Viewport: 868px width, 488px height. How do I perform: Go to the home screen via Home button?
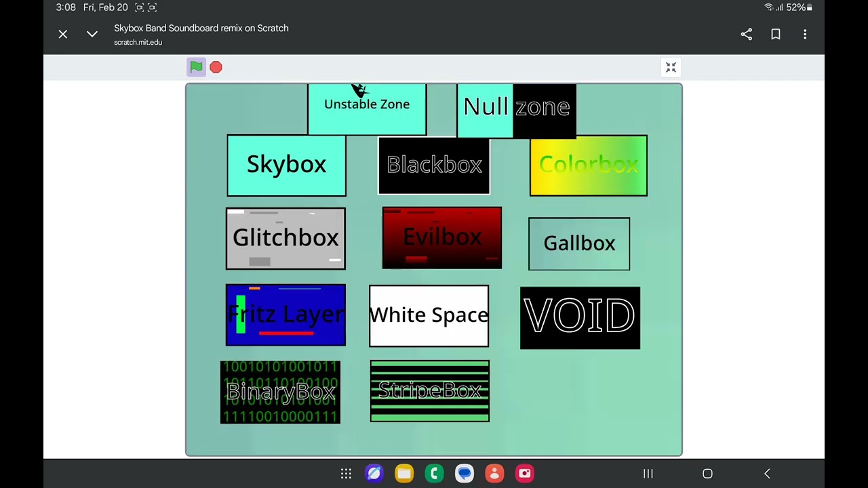[707, 474]
